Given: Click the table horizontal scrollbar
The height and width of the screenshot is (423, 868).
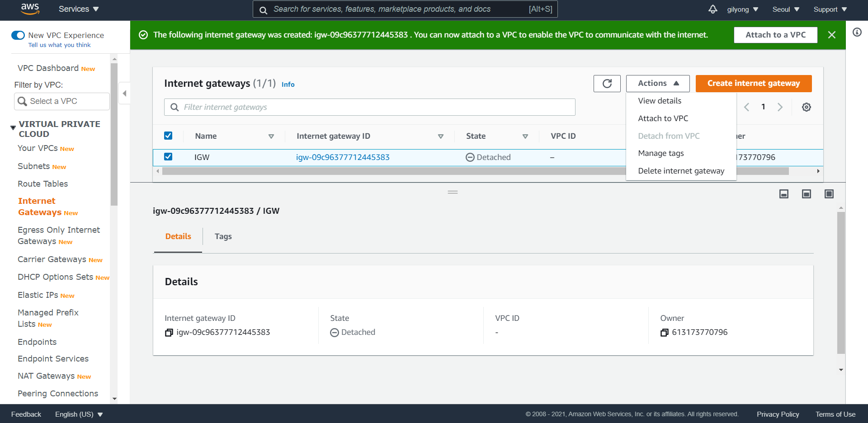Looking at the screenshot, I should coord(475,171).
